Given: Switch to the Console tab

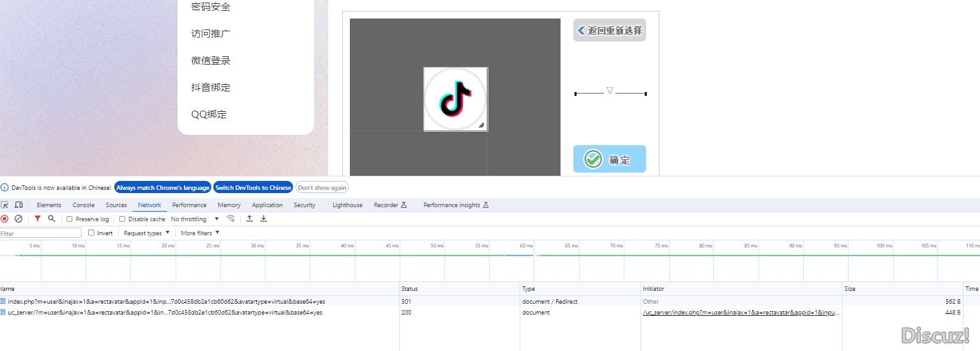Looking at the screenshot, I should (83, 205).
